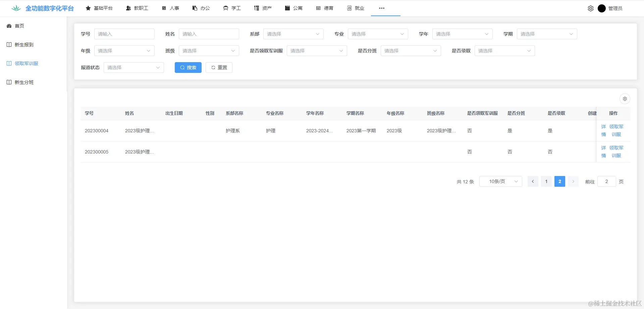Click 领取军训服 for student 202300005
This screenshot has height=309, width=644.
pos(616,152)
